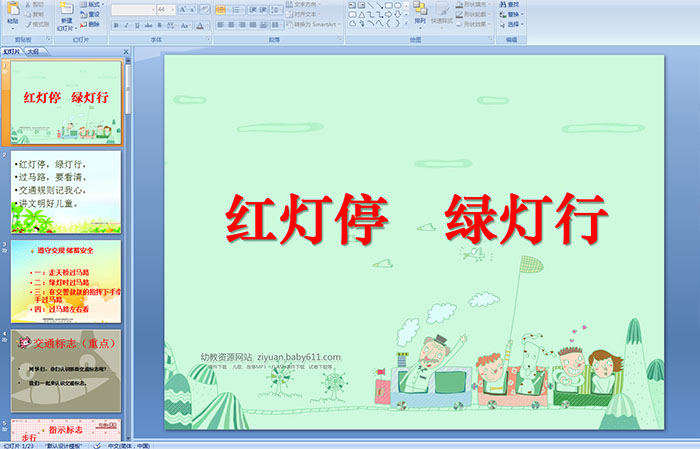The image size is (700, 449).
Task: Toggle bold text formatting
Action: click(115, 24)
